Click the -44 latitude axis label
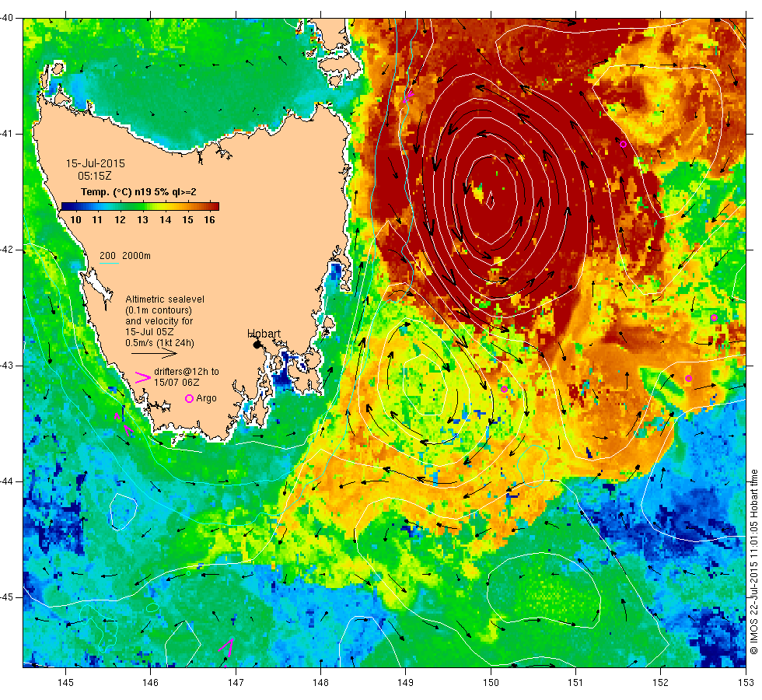Screen dimensions: 762x700 pyautogui.click(x=7, y=481)
